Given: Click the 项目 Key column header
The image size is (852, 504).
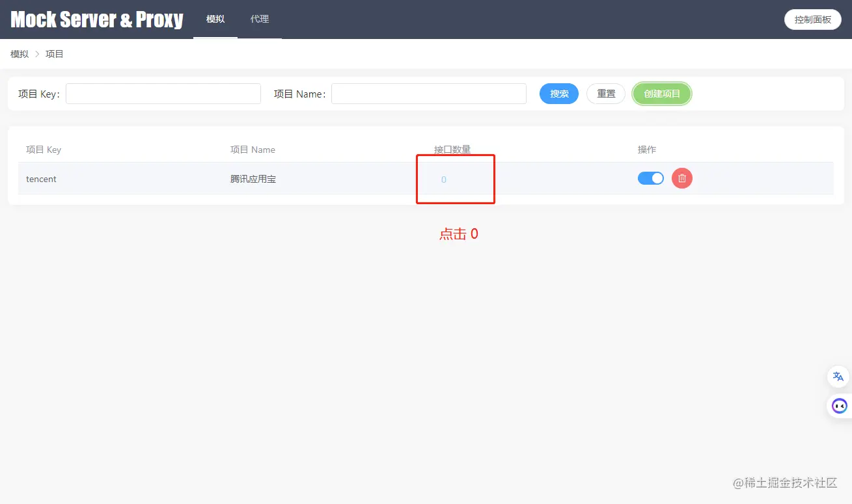Looking at the screenshot, I should click(44, 150).
